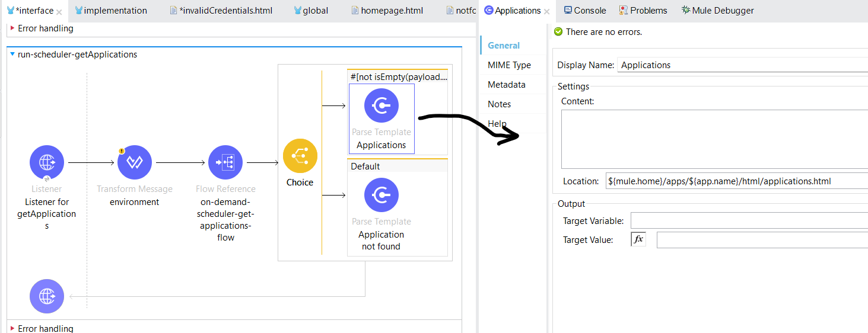The height and width of the screenshot is (333, 868).
Task: Select Application not found Parse Template icon
Action: (381, 195)
